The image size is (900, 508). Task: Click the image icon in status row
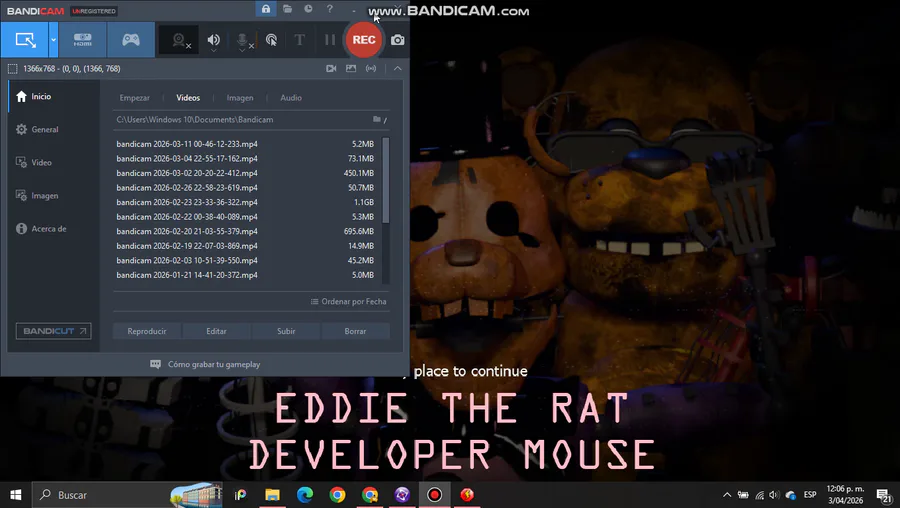click(x=351, y=68)
